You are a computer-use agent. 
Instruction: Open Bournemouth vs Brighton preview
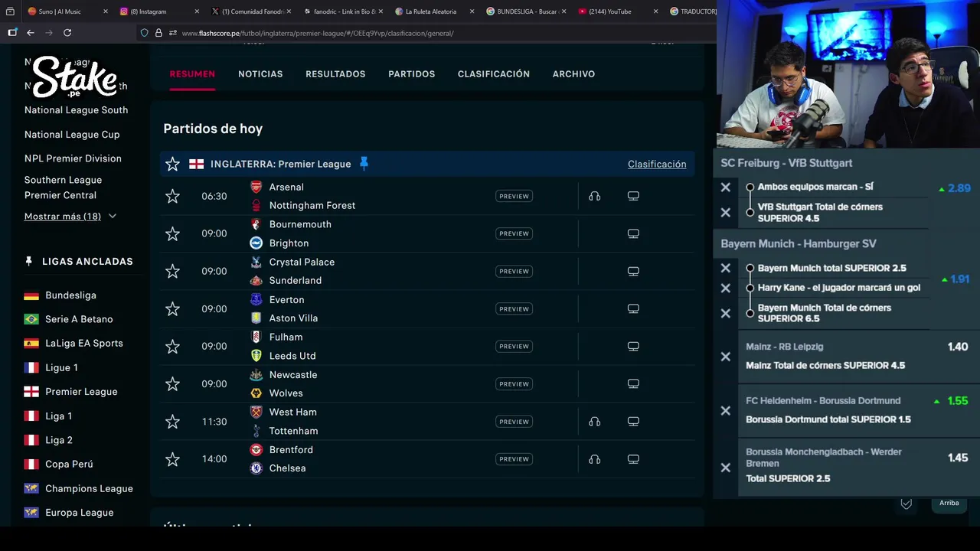pos(514,233)
